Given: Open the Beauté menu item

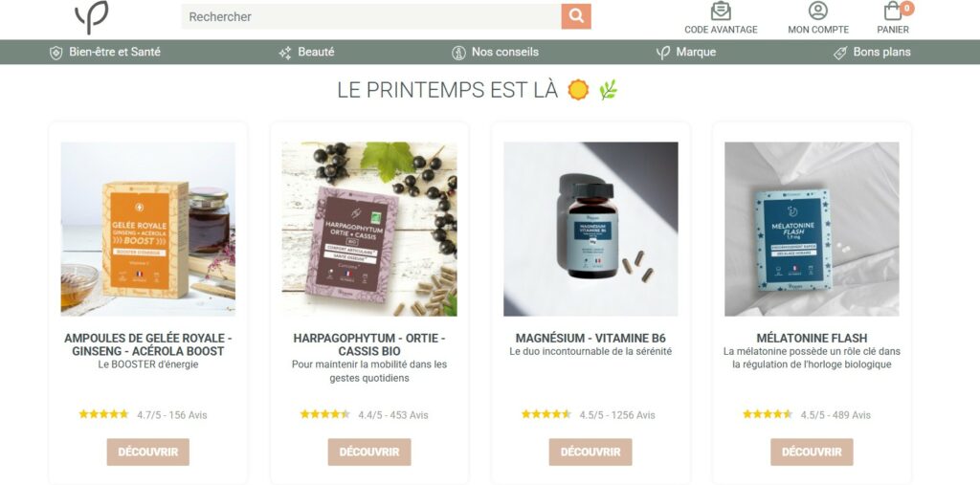Looking at the screenshot, I should 316,52.
